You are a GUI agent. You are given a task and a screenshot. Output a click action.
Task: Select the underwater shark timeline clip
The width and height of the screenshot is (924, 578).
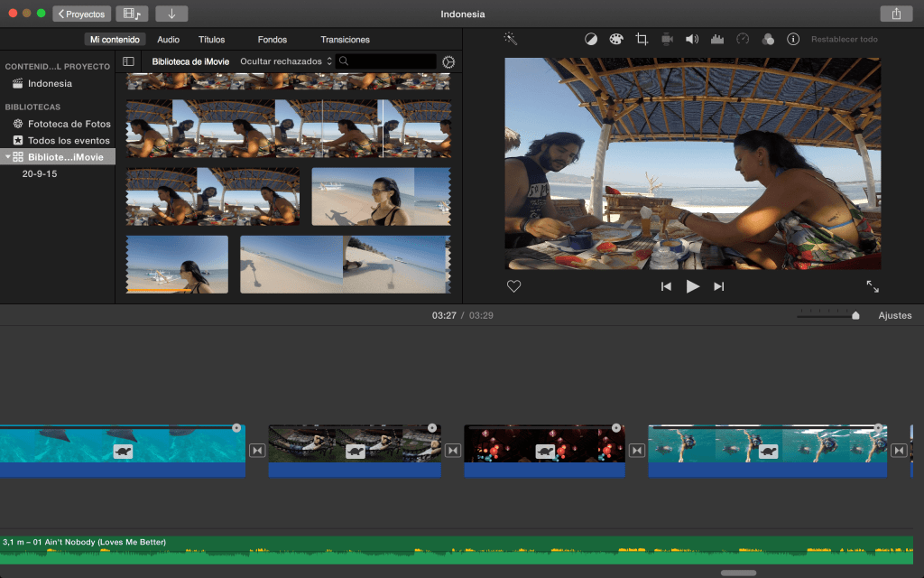[123, 452]
